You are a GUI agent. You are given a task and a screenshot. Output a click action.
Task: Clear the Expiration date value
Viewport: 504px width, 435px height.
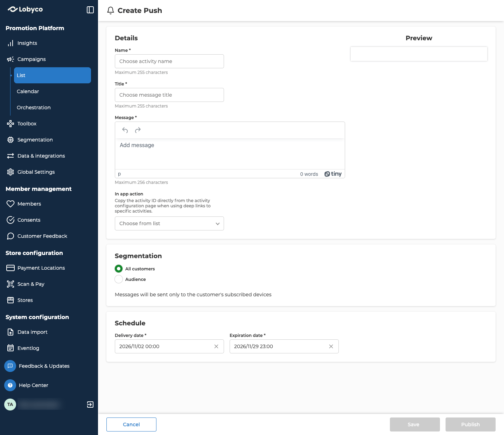(331, 346)
